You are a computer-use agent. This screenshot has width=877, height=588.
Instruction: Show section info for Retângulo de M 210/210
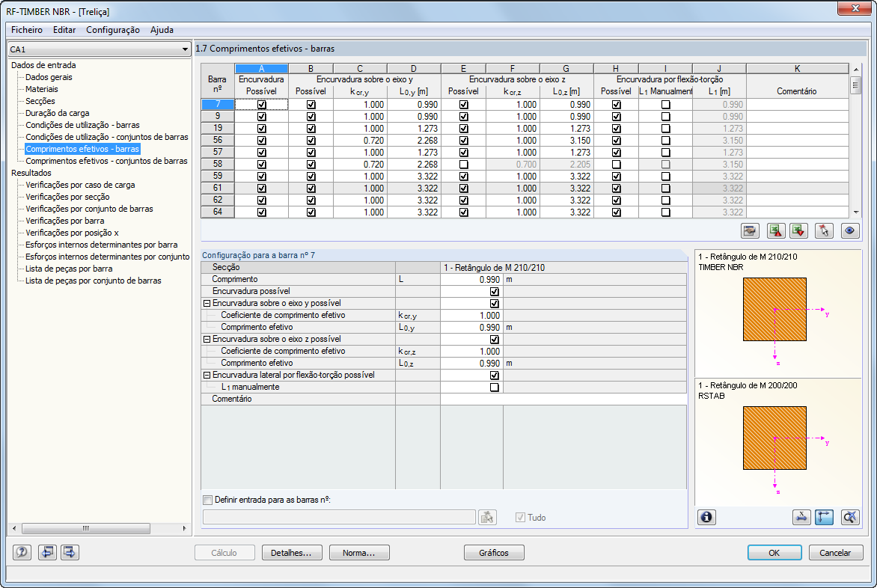(x=706, y=517)
